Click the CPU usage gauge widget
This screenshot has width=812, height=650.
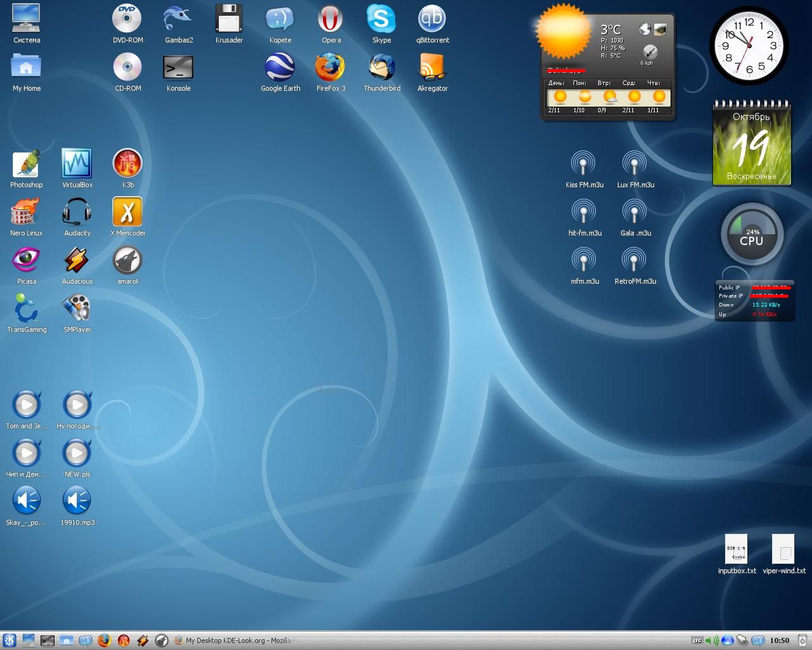[x=752, y=234]
